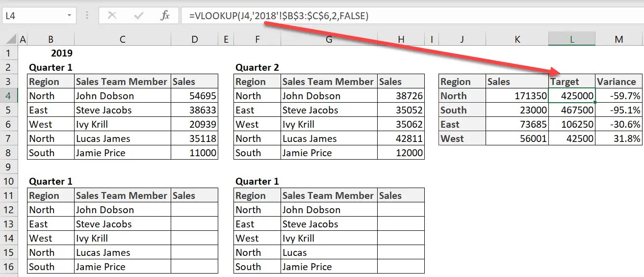Click the Cancel (X) formula bar icon
The height and width of the screenshot is (277, 644).
click(112, 16)
